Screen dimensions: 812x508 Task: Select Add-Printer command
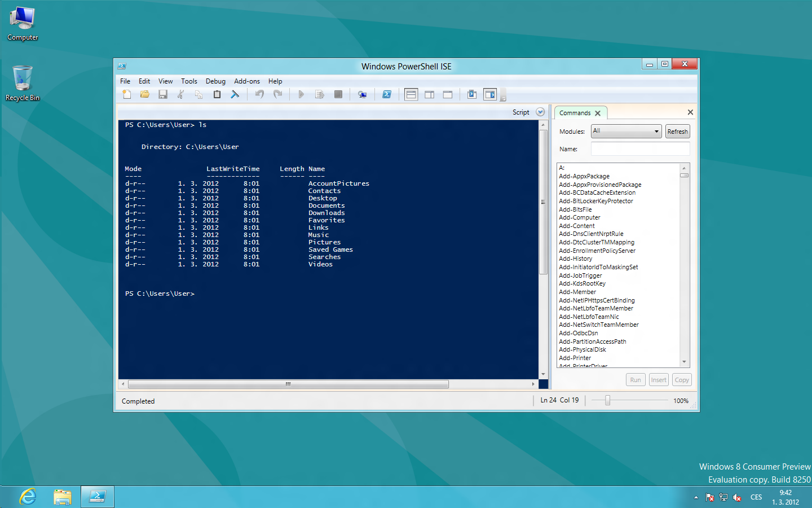point(575,358)
